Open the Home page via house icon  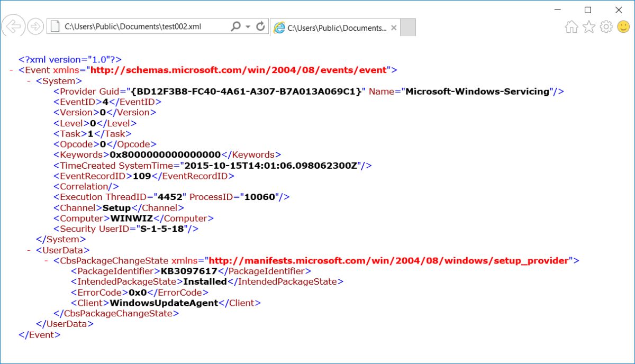[x=571, y=27]
